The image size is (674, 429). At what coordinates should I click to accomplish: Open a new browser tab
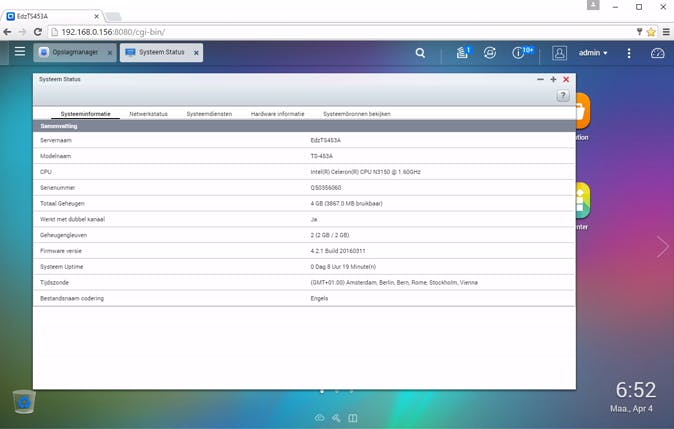(113, 16)
